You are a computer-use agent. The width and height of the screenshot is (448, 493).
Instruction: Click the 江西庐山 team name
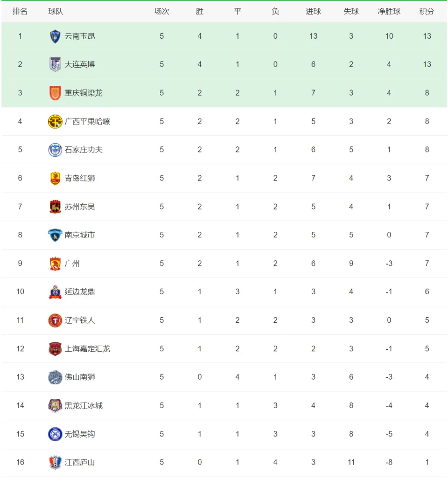80,463
